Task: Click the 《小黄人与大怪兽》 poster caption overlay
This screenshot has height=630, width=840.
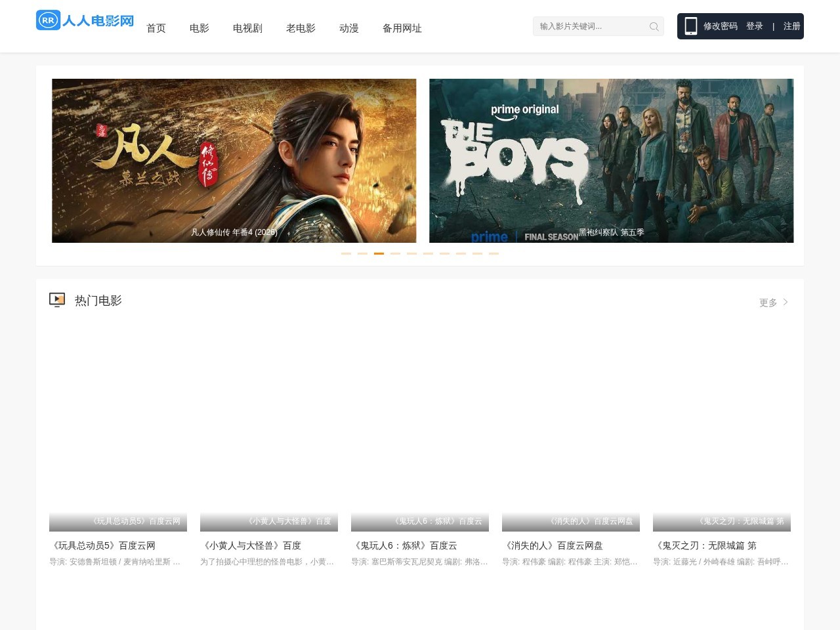Action: (x=269, y=522)
